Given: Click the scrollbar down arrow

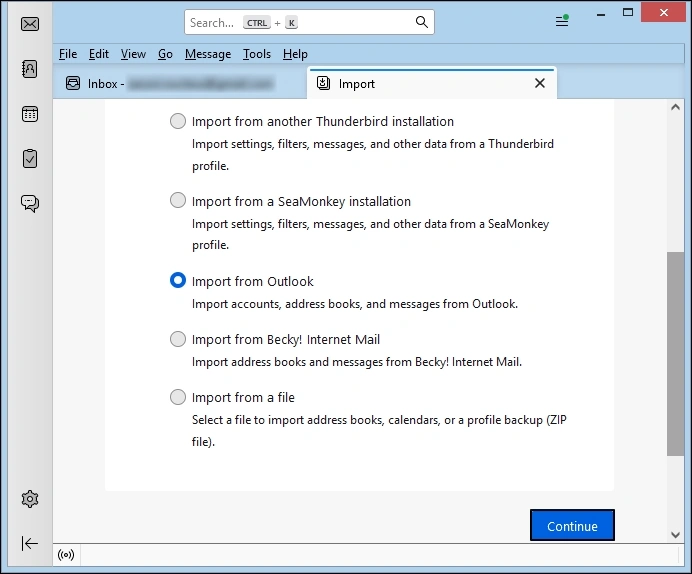Looking at the screenshot, I should [x=675, y=535].
